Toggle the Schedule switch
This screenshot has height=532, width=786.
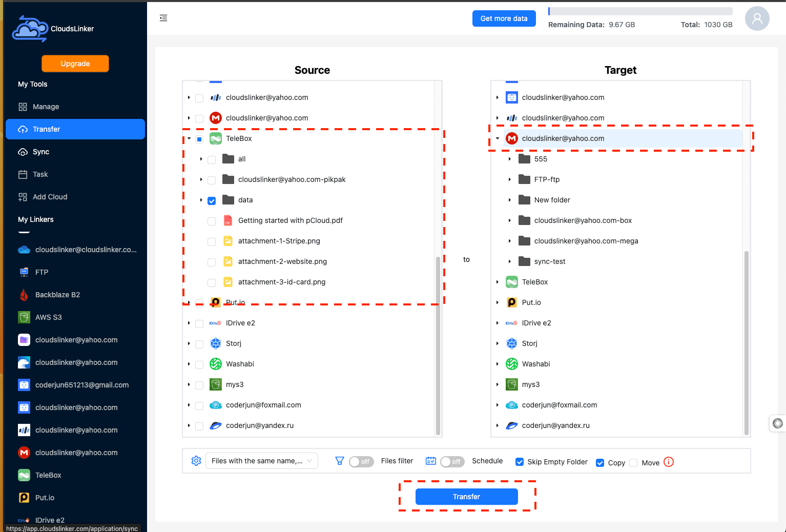coord(452,461)
